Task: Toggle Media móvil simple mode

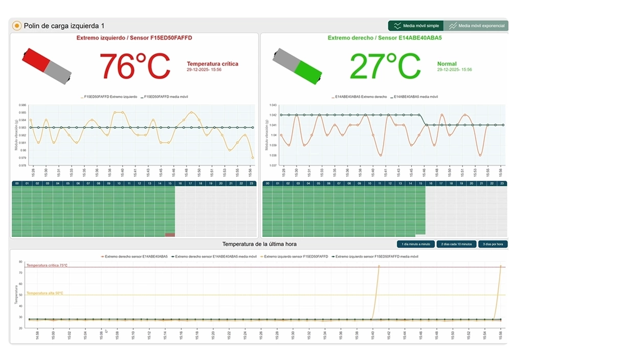Action: [x=415, y=26]
